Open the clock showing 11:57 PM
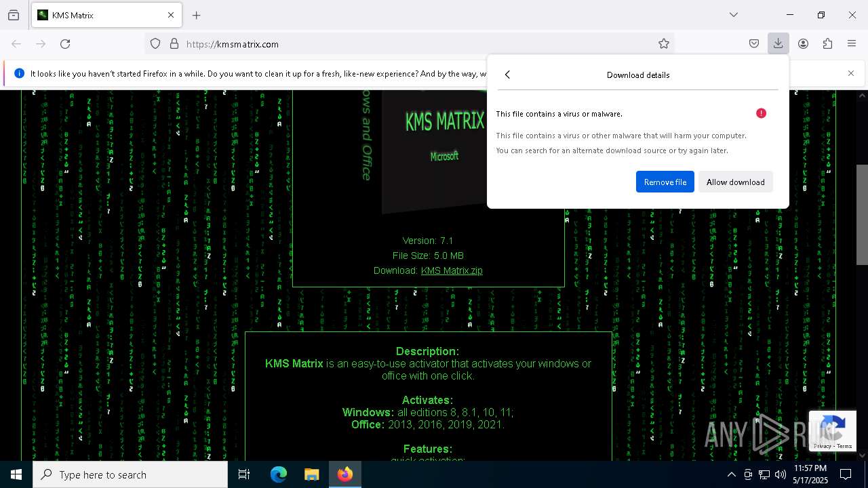The height and width of the screenshot is (488, 868). tap(810, 474)
